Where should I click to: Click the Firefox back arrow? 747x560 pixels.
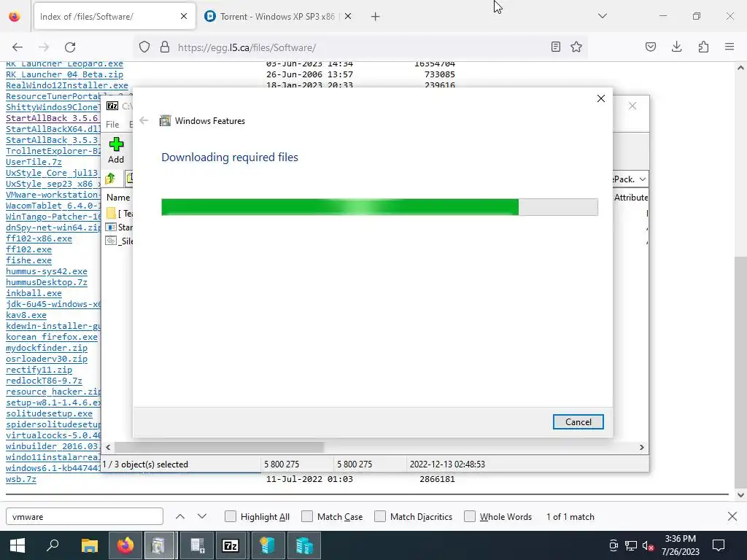18,47
